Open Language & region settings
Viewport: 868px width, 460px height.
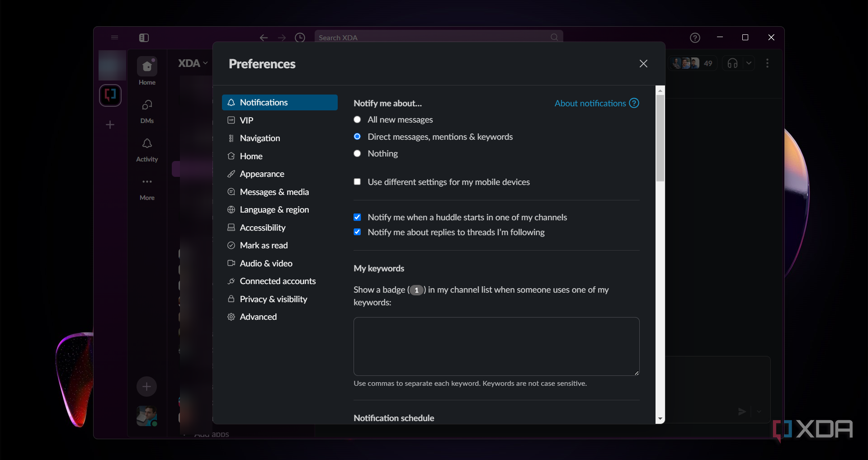[280, 209]
